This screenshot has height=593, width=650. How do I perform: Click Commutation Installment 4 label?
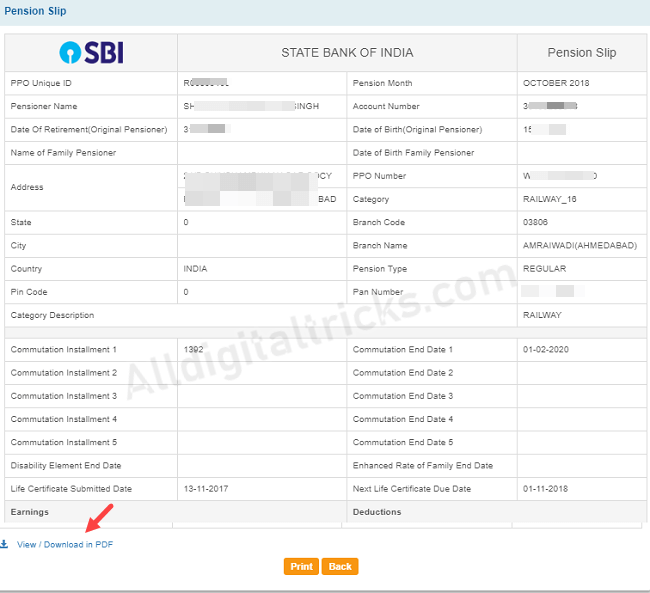click(x=64, y=419)
